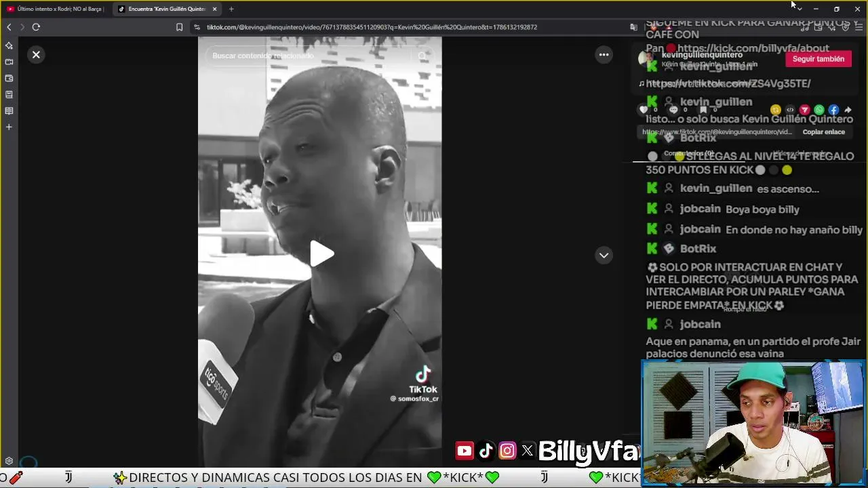Open the wallet panel in the sidebar
This screenshot has height=488, width=868.
(9, 78)
